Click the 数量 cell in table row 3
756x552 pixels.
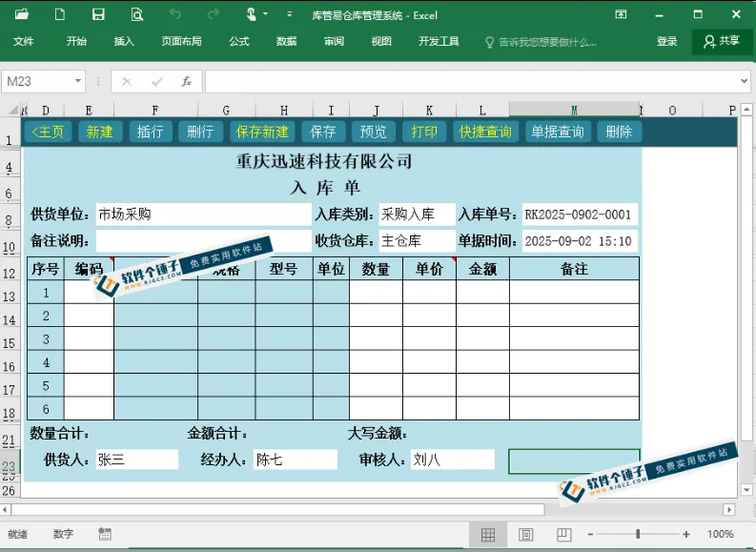pyautogui.click(x=376, y=338)
